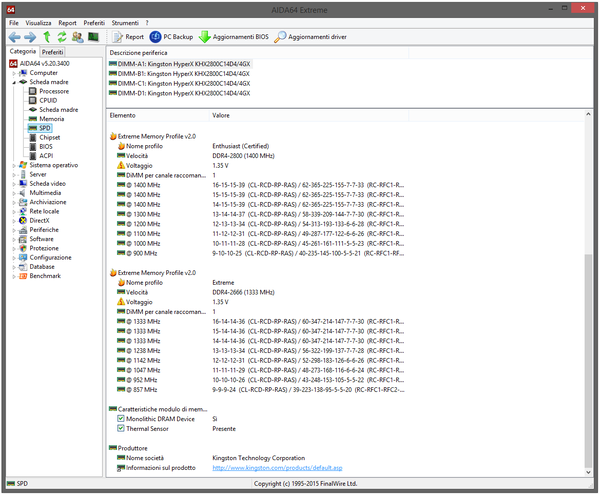Image resolution: width=600 pixels, height=495 pixels.
Task: Toggle Thermal Sensor checkbox
Action: [x=121, y=428]
